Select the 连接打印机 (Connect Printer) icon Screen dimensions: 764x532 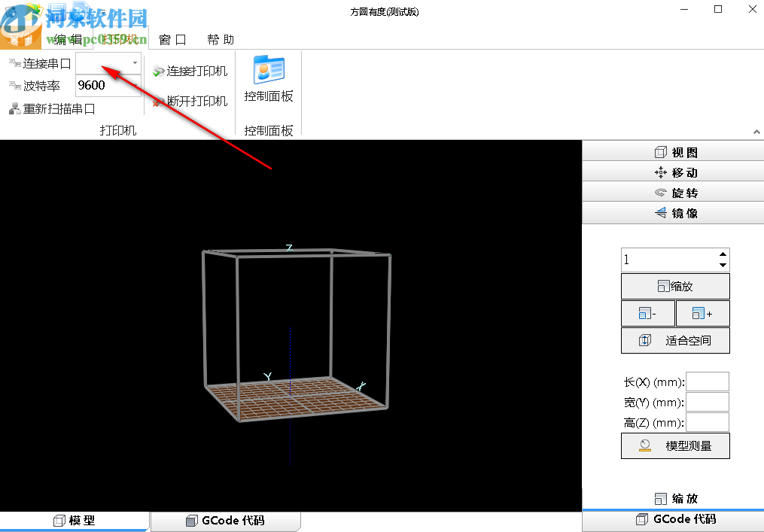tap(158, 71)
